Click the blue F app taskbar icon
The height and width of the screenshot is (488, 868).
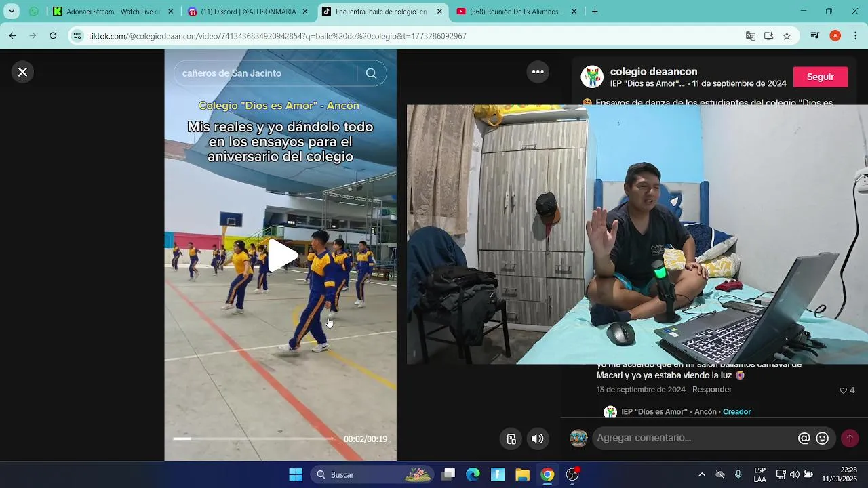pos(498,474)
